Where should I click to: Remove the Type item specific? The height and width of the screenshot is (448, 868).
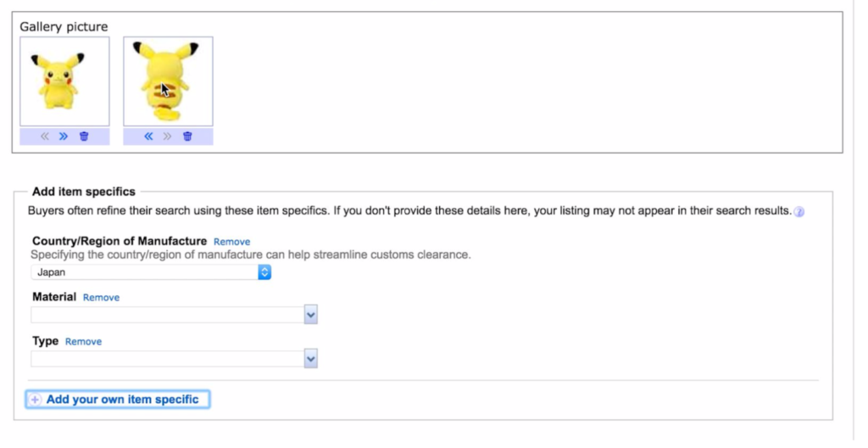(x=84, y=342)
